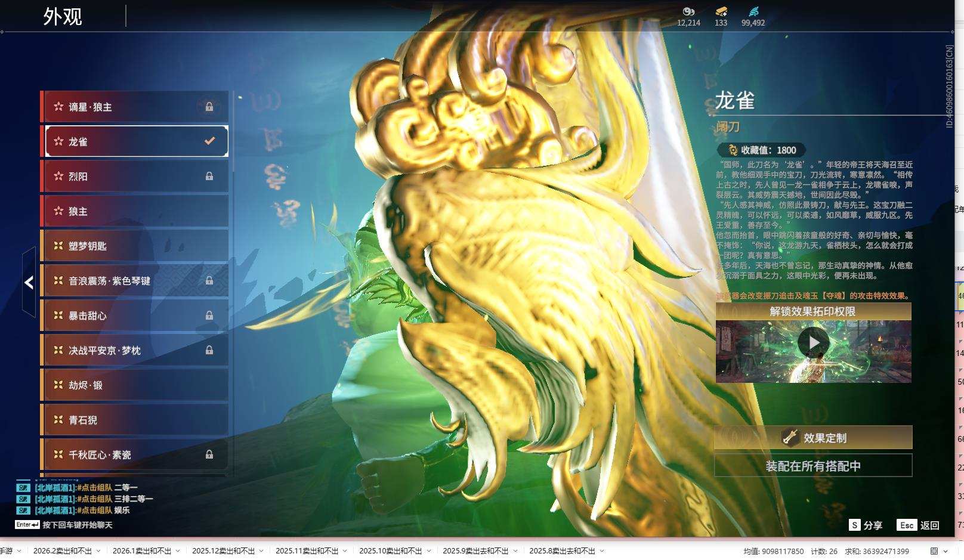Click the lock icon on 音浪震荡·紫色琴键

click(209, 280)
